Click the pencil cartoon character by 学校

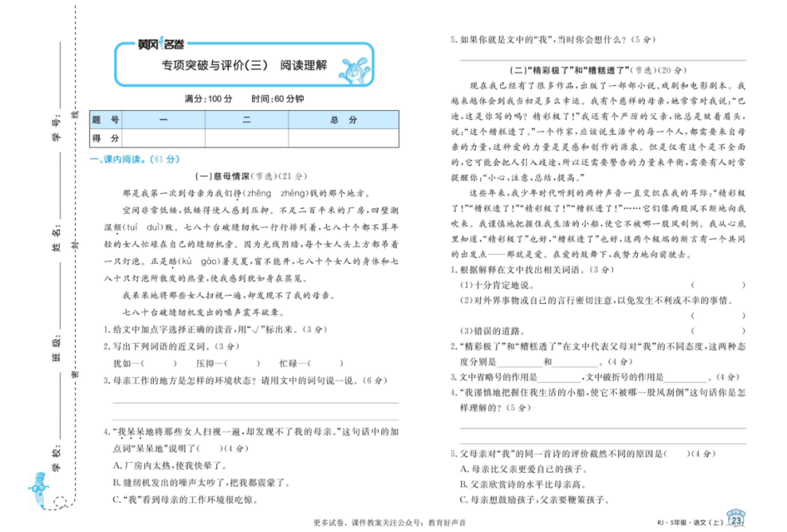pos(39,489)
